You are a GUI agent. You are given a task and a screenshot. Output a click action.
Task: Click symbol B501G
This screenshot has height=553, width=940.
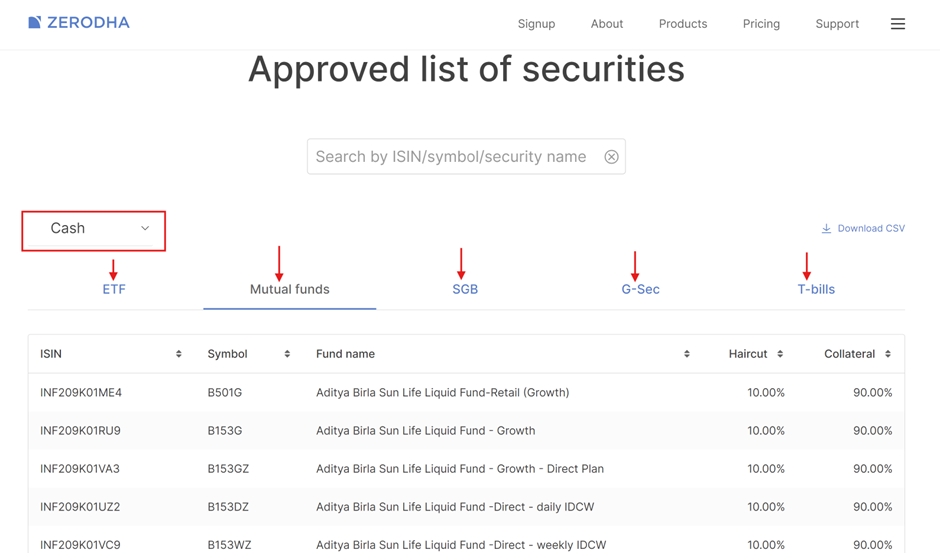coord(225,393)
